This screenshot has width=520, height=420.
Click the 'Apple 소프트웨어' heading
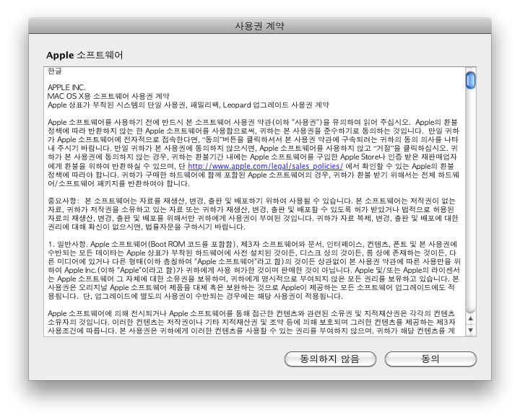[x=84, y=55]
